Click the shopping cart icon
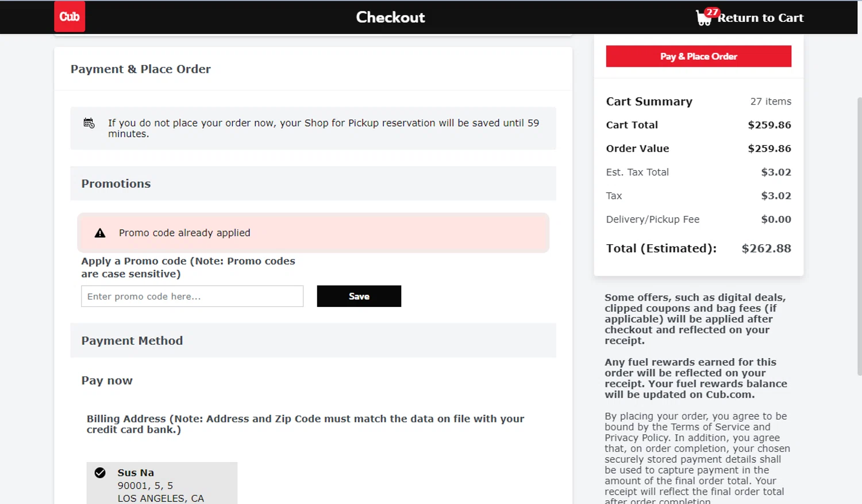 [x=703, y=19]
